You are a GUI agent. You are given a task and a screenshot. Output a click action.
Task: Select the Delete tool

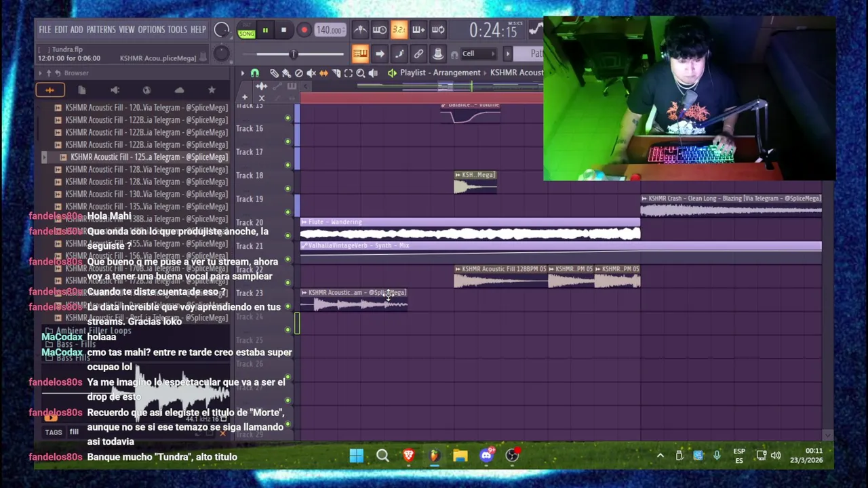(298, 73)
